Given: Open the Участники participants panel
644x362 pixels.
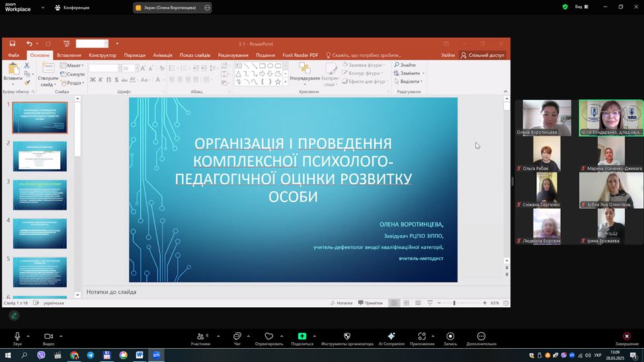Looking at the screenshot, I should (200, 336).
